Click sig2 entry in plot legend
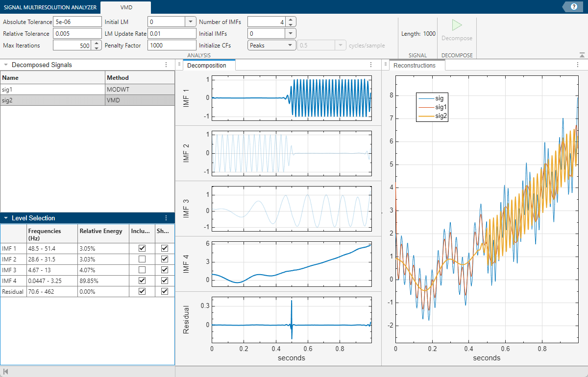The width and height of the screenshot is (588, 377). pos(441,116)
